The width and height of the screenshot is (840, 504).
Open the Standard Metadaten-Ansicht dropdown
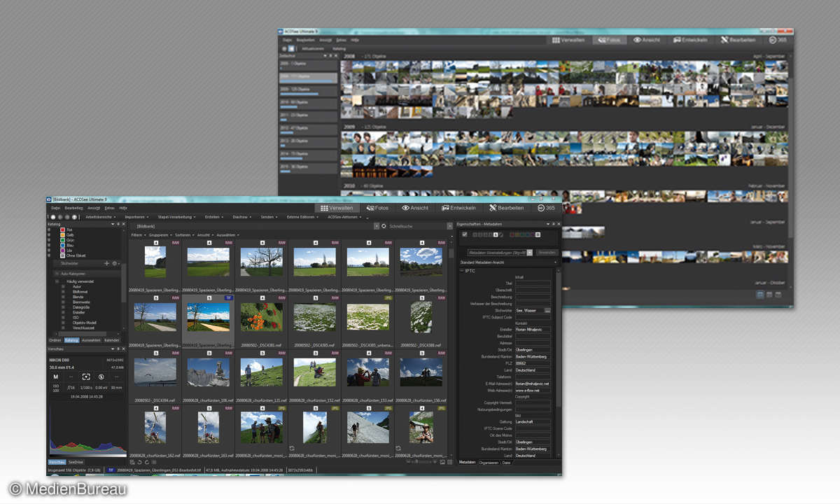(x=509, y=262)
